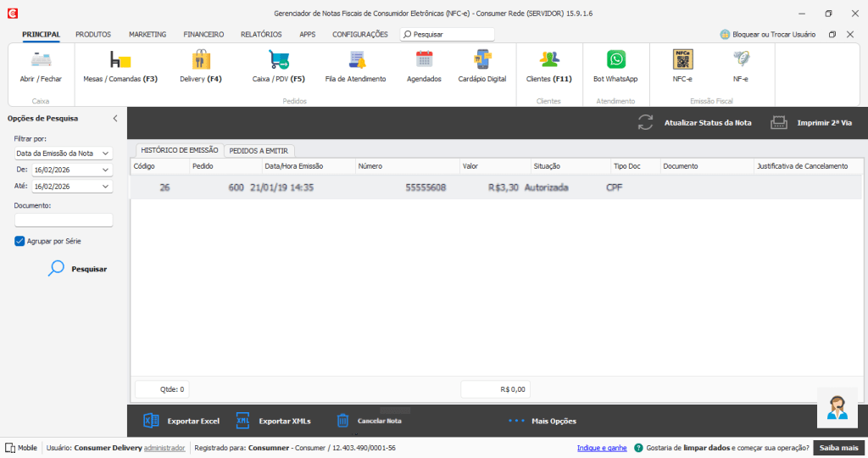Open the Financeiro ribbon tab
Screen dimensions: 868x458
pyautogui.click(x=203, y=35)
